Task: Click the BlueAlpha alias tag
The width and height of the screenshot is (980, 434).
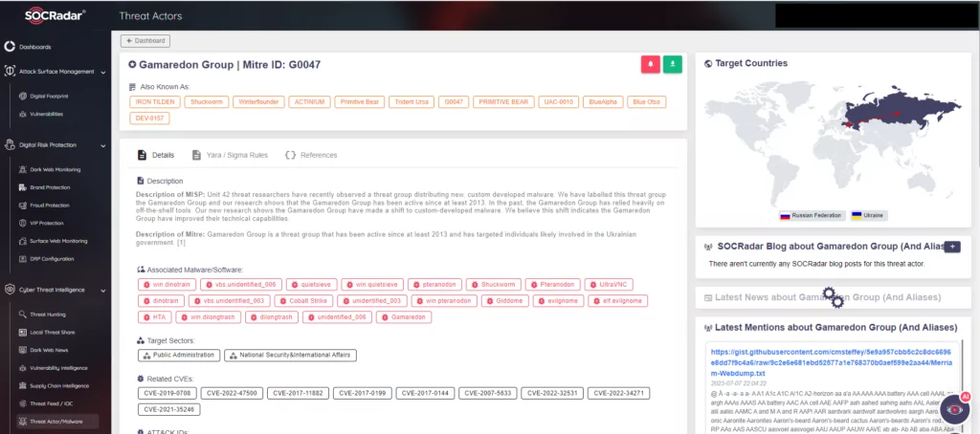Action: tap(603, 101)
